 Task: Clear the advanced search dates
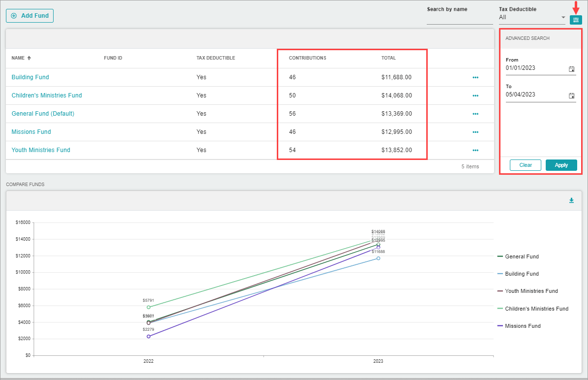(526, 165)
